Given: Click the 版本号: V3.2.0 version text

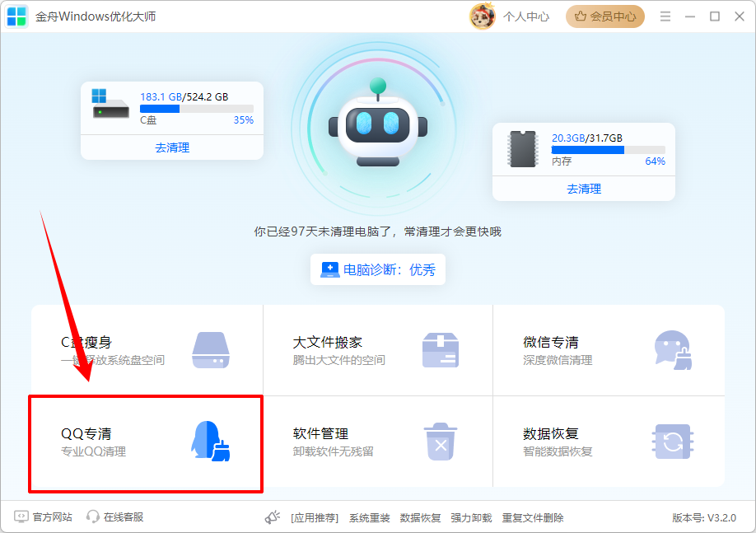Looking at the screenshot, I should (704, 518).
